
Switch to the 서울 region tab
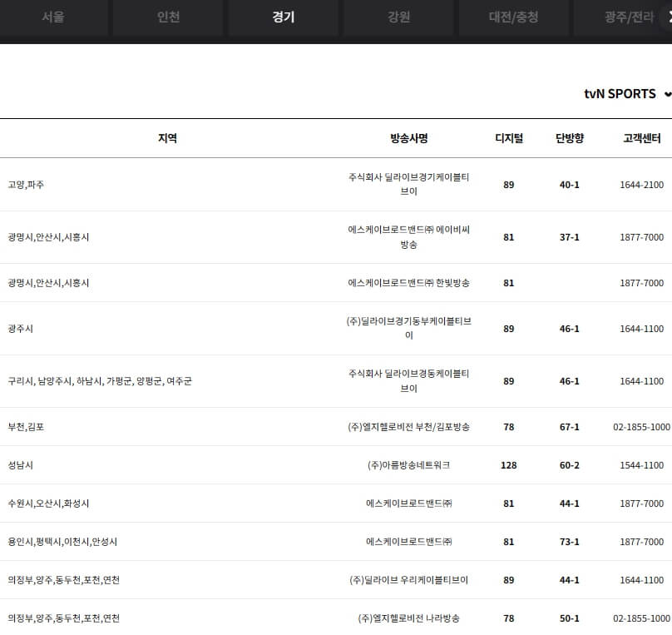click(53, 17)
